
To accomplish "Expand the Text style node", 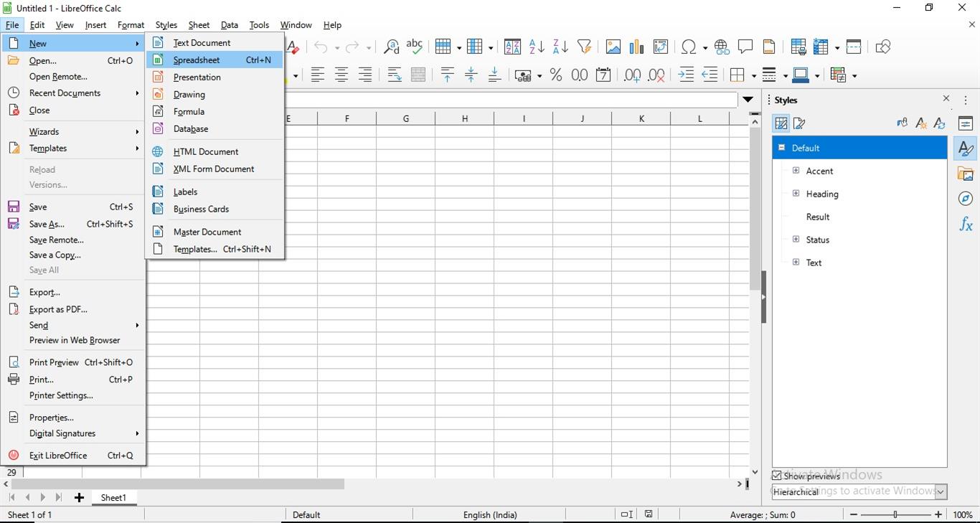I will pos(796,263).
